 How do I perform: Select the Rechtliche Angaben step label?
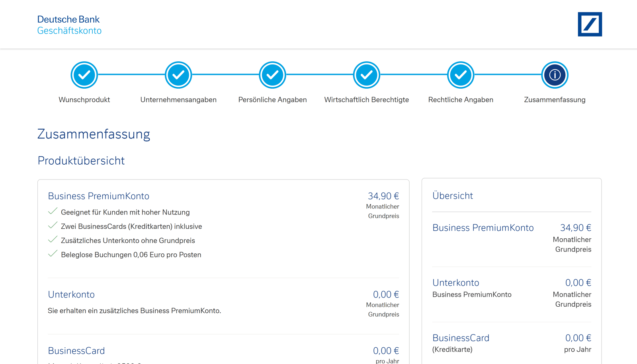pos(461,100)
